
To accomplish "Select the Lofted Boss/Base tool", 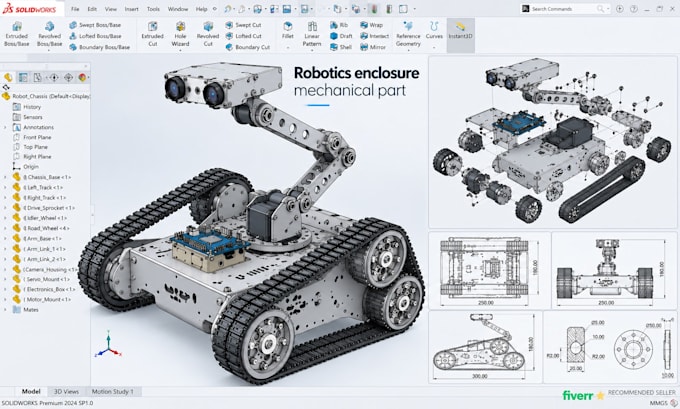I will (x=95, y=36).
